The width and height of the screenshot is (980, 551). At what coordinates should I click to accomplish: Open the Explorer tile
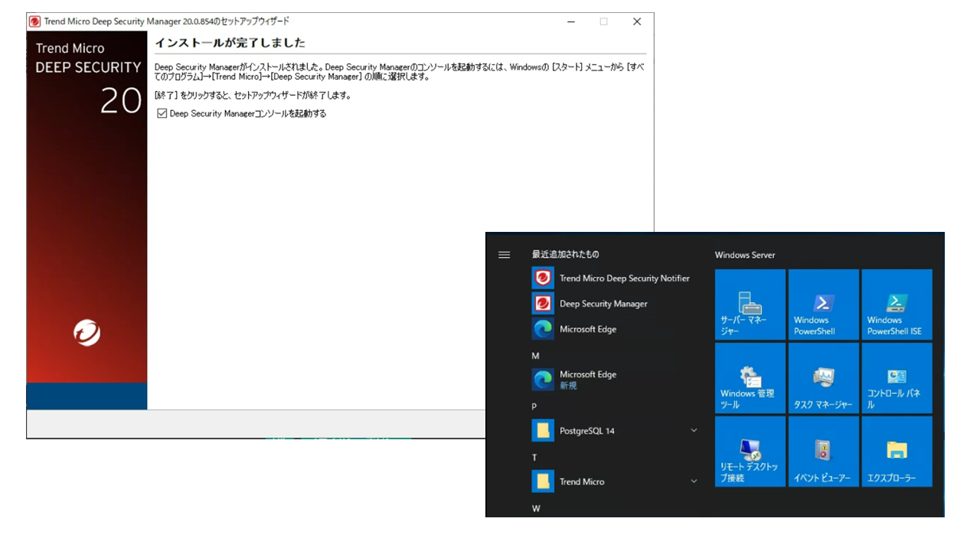coord(897,451)
